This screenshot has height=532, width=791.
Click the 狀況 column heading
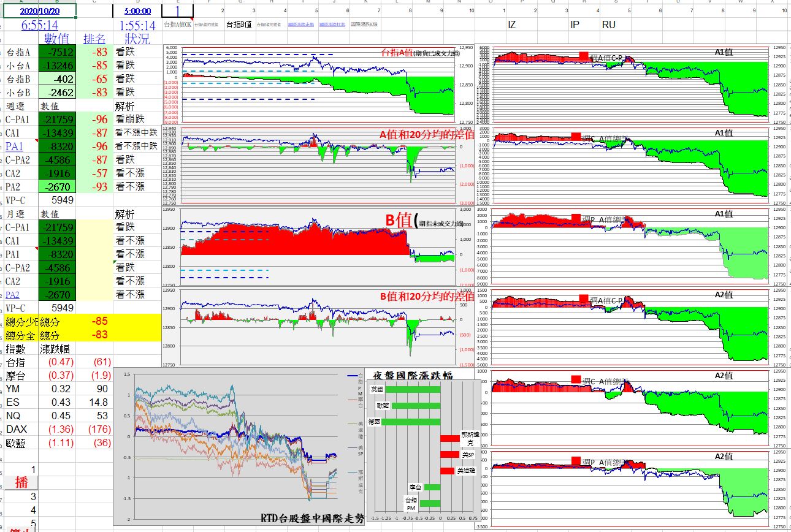click(x=137, y=39)
